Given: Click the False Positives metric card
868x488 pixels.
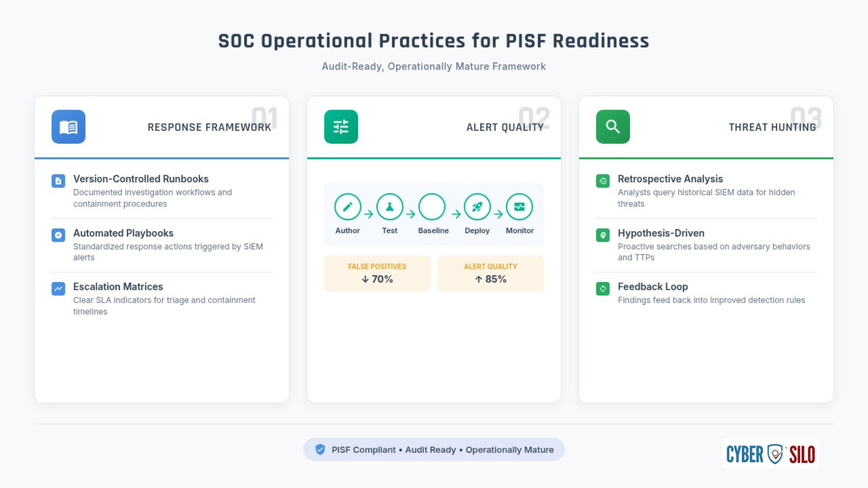Looking at the screenshot, I should (x=377, y=273).
